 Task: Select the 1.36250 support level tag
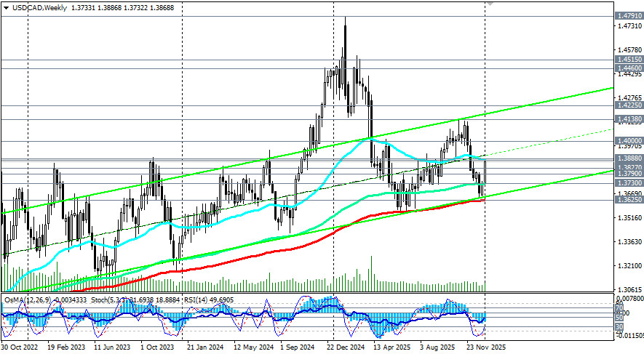[627, 200]
